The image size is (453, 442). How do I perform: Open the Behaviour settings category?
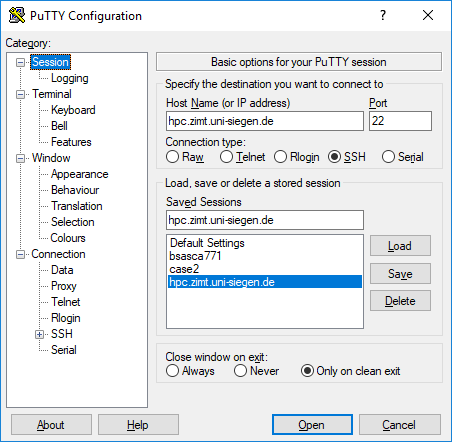75,190
